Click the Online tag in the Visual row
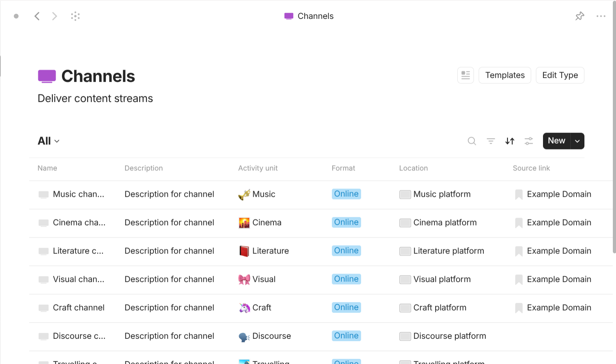Viewport: 616px width, 364px height. point(346,279)
